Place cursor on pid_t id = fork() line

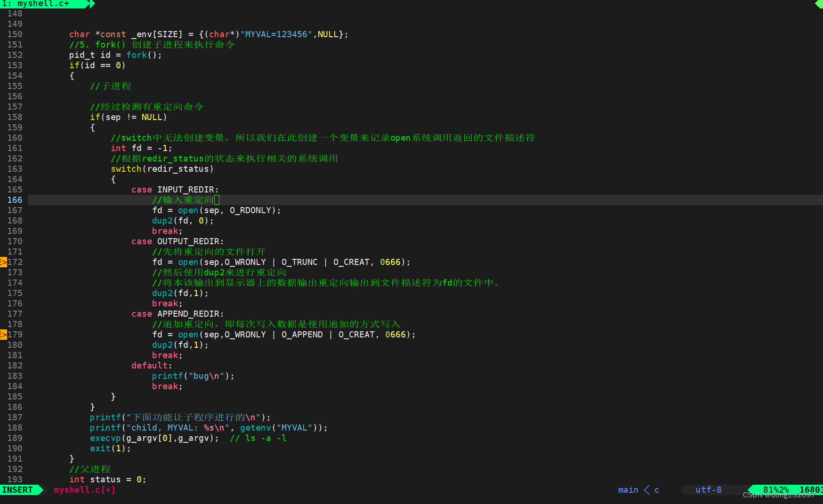tap(115, 55)
